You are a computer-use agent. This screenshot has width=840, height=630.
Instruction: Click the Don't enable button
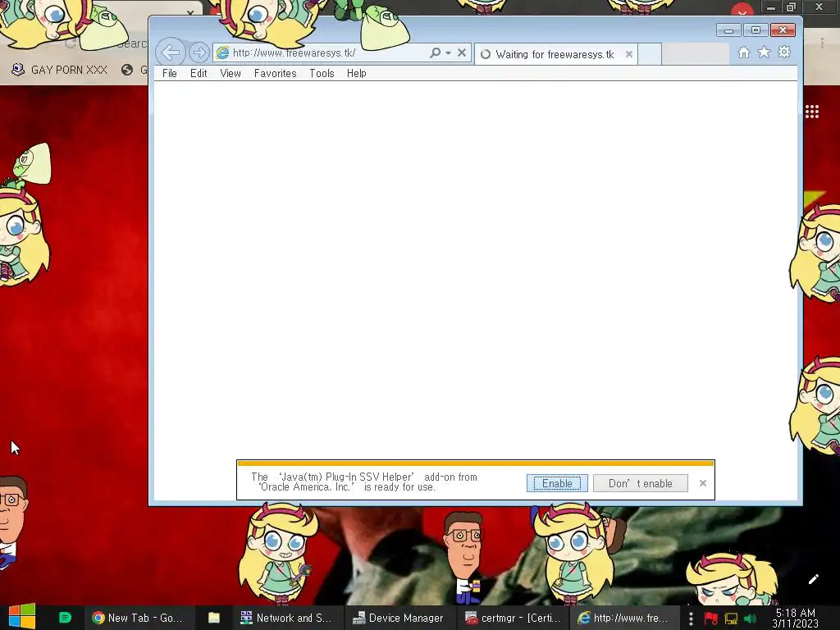coord(640,483)
